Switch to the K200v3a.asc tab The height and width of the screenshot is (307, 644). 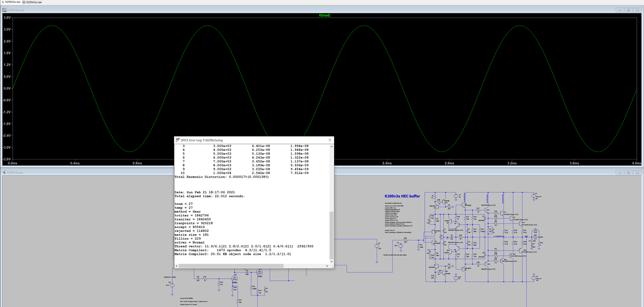pyautogui.click(x=12, y=3)
